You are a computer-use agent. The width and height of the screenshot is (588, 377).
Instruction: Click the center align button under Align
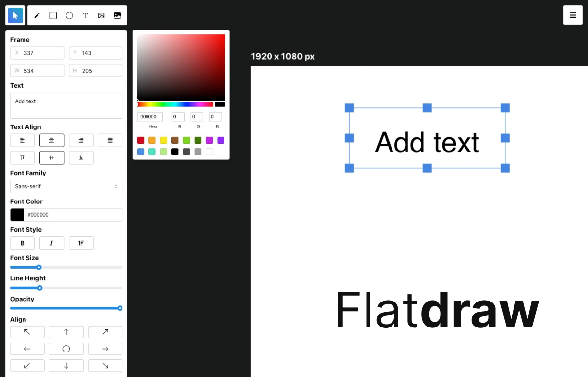66,349
